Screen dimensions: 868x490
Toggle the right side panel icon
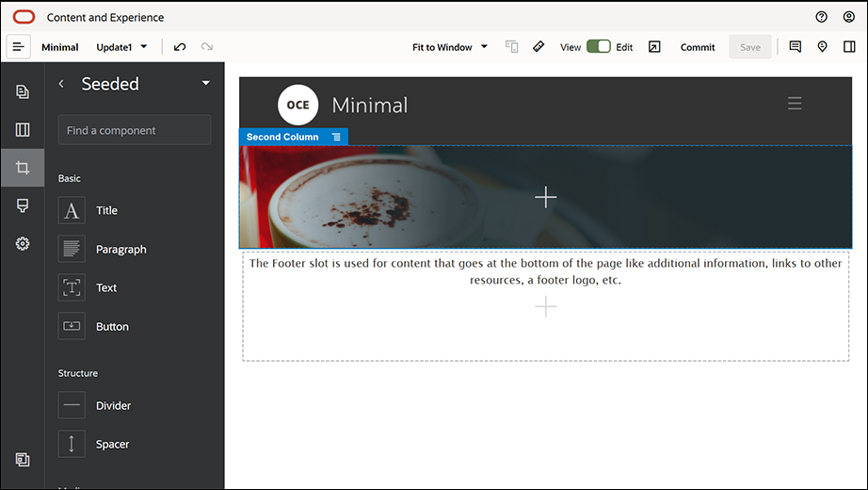point(849,47)
